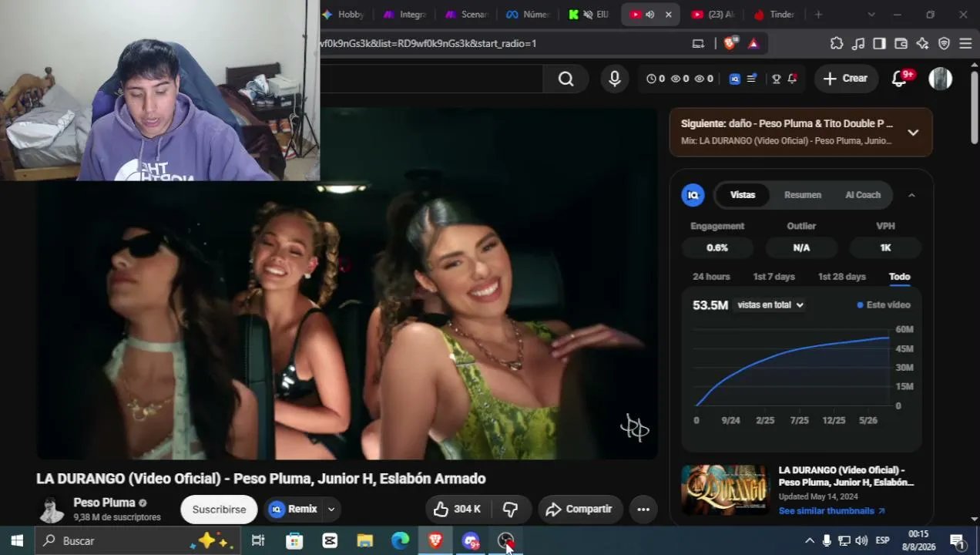Expand the Siguiente playlist chevron
980x555 pixels.
pyautogui.click(x=913, y=133)
